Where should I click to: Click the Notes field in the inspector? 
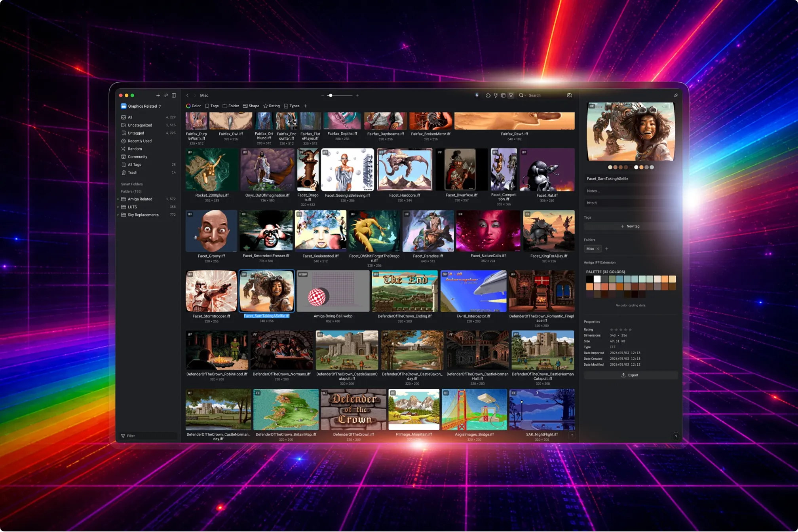[630, 191]
